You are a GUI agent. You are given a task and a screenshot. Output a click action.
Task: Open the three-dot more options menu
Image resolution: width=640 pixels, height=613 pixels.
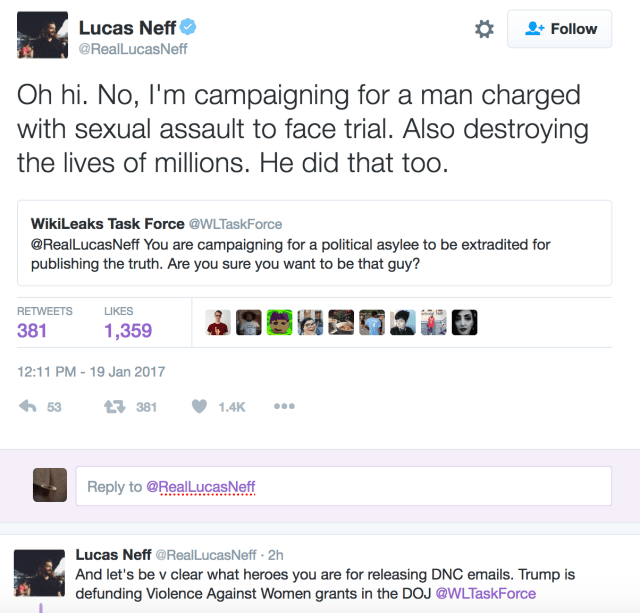[x=284, y=407]
